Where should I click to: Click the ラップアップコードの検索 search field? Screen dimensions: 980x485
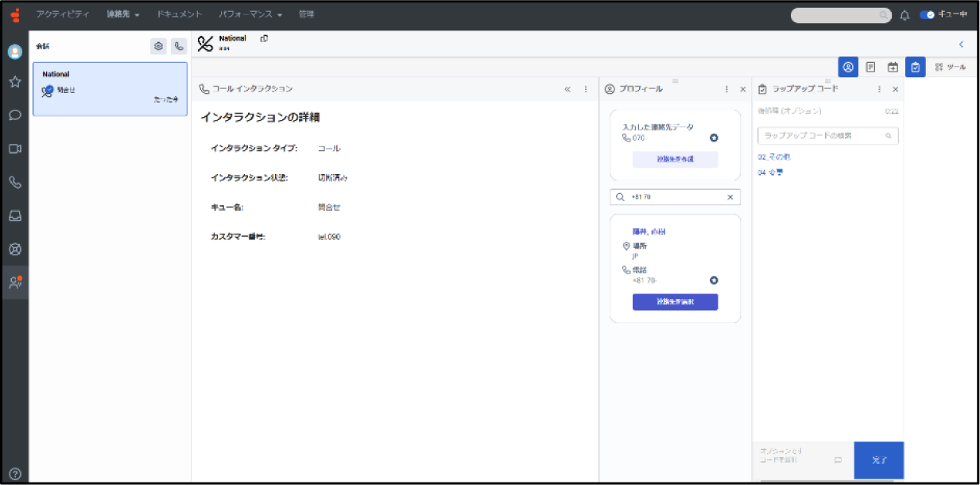[823, 136]
